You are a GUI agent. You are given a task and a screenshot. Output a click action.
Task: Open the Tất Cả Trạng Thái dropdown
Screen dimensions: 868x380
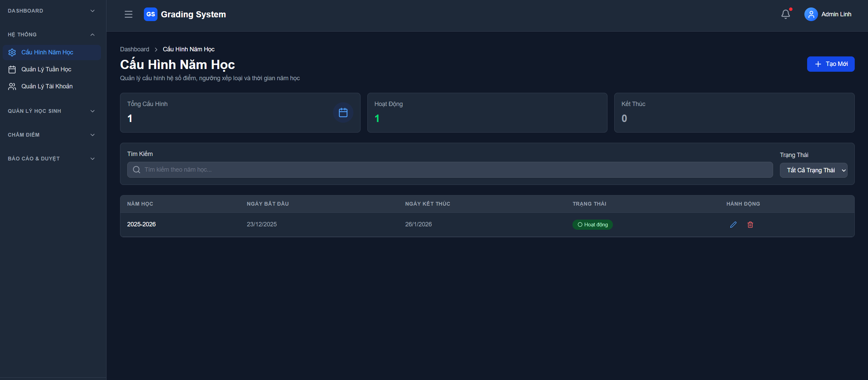coord(813,170)
